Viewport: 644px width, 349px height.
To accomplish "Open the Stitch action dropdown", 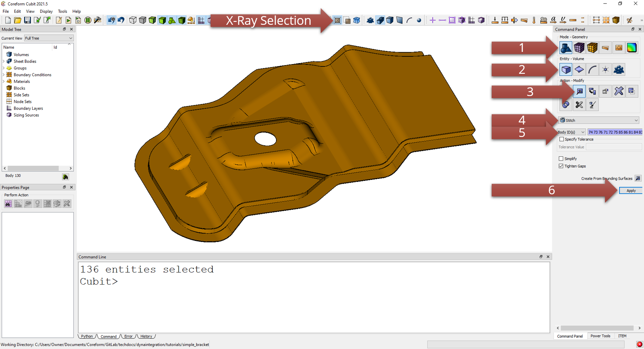I will click(x=599, y=120).
